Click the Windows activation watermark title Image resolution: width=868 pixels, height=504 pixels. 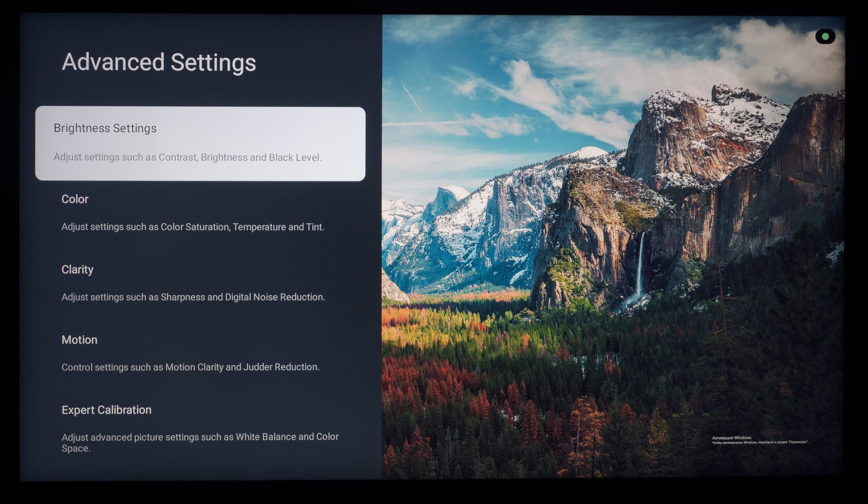point(731,438)
